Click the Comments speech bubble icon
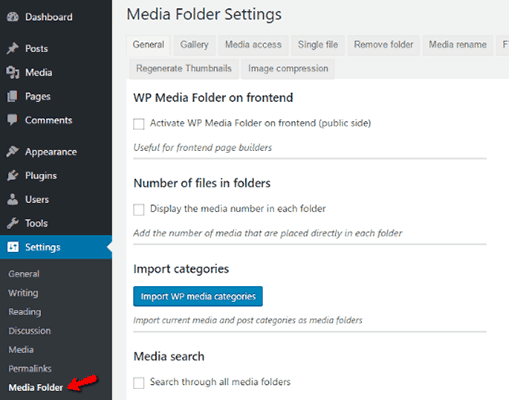This screenshot has height=400, width=509. click(12, 120)
